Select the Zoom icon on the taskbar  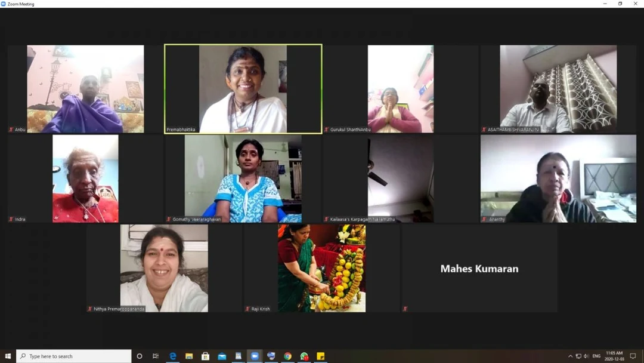click(x=255, y=356)
